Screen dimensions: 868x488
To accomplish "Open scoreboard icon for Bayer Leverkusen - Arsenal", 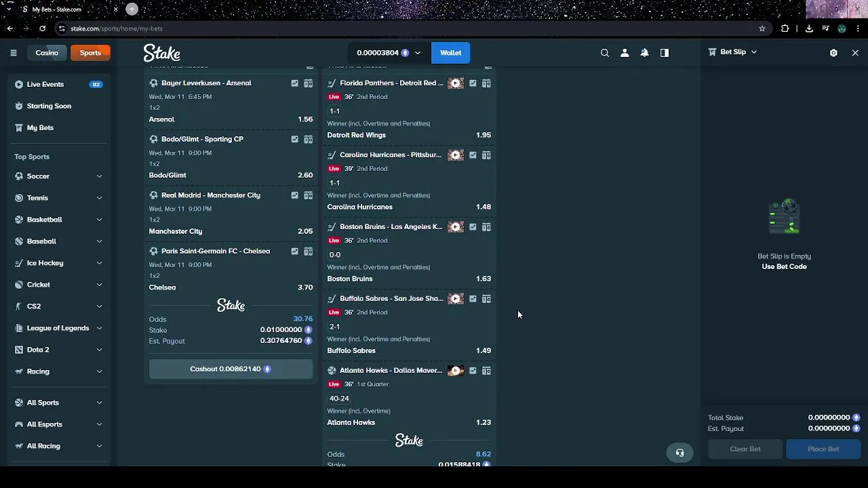I will click(308, 83).
